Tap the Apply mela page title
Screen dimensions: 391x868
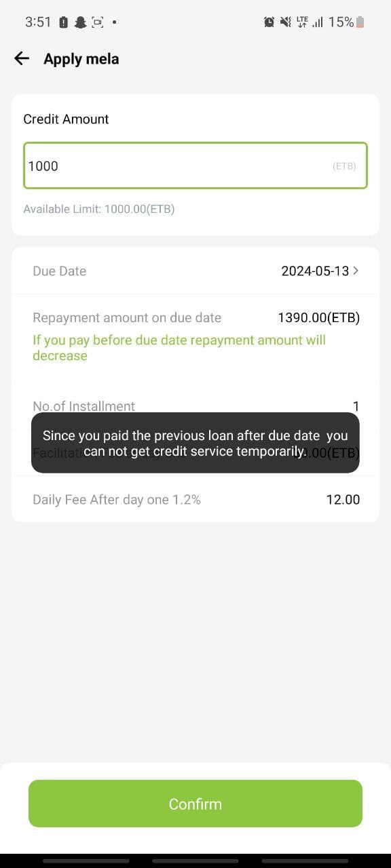(x=81, y=59)
